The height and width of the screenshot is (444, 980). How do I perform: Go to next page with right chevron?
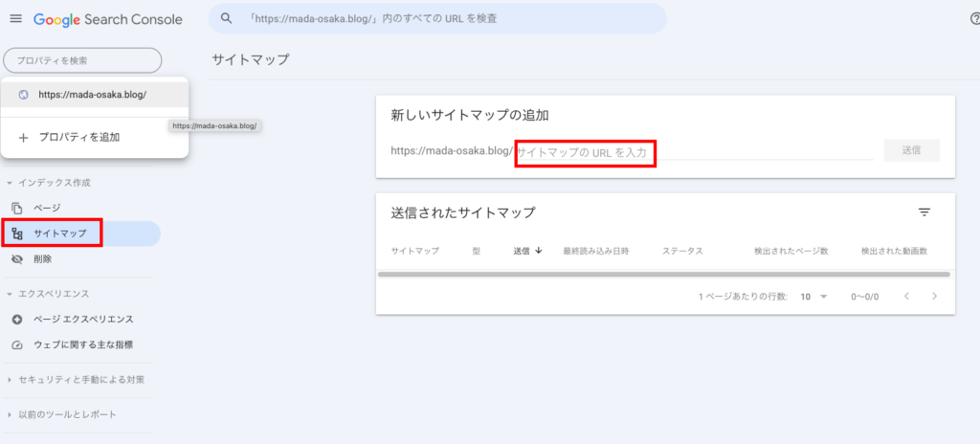934,297
